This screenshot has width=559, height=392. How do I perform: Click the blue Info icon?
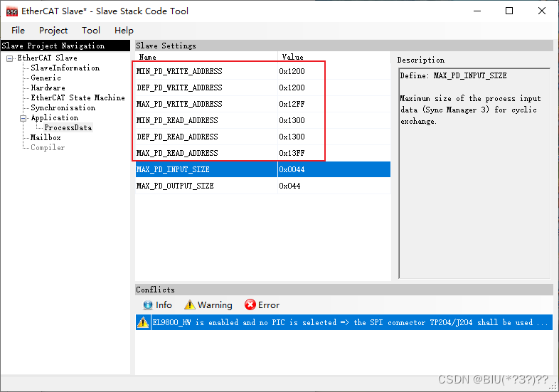coord(148,305)
